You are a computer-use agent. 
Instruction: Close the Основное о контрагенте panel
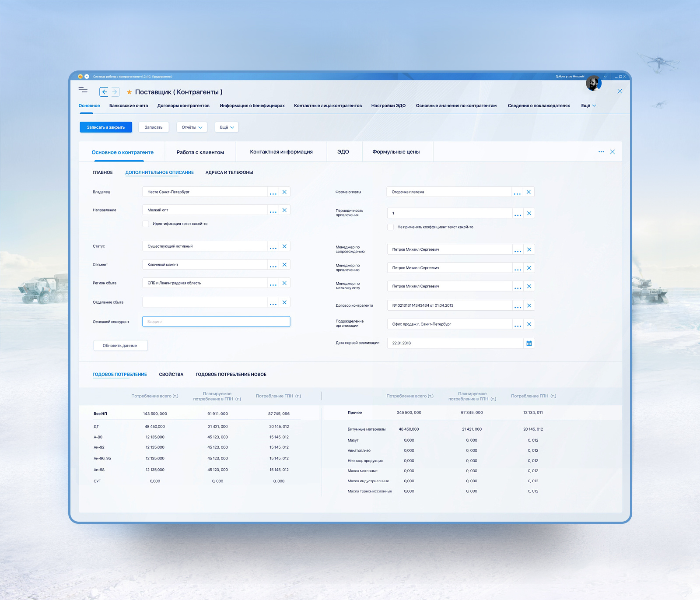pyautogui.click(x=612, y=152)
